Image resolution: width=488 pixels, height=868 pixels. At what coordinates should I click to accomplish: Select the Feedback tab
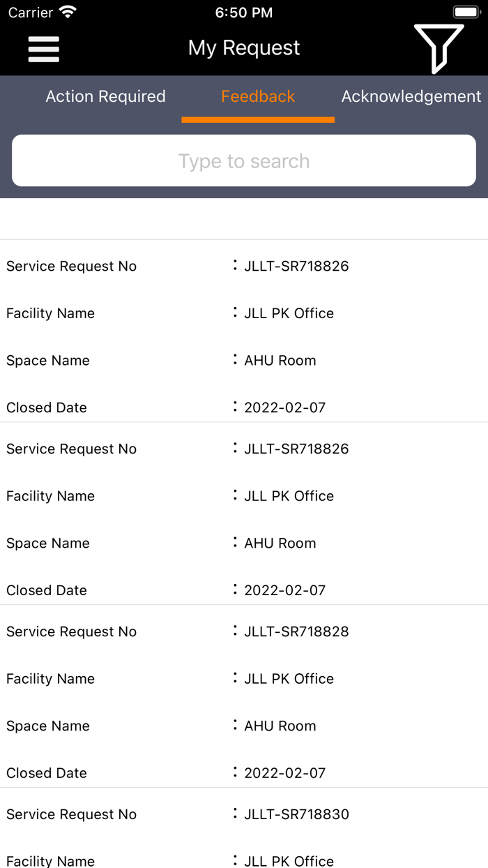(257, 96)
